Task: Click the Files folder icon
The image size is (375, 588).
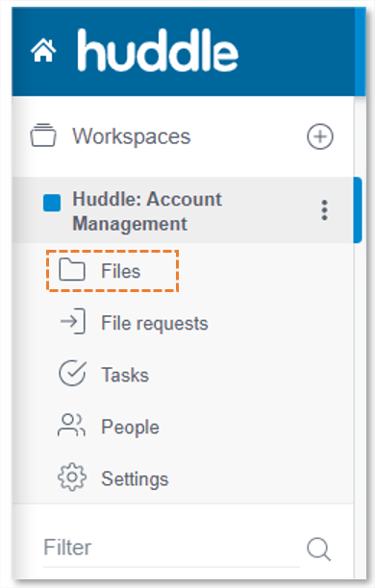Action: [72, 269]
